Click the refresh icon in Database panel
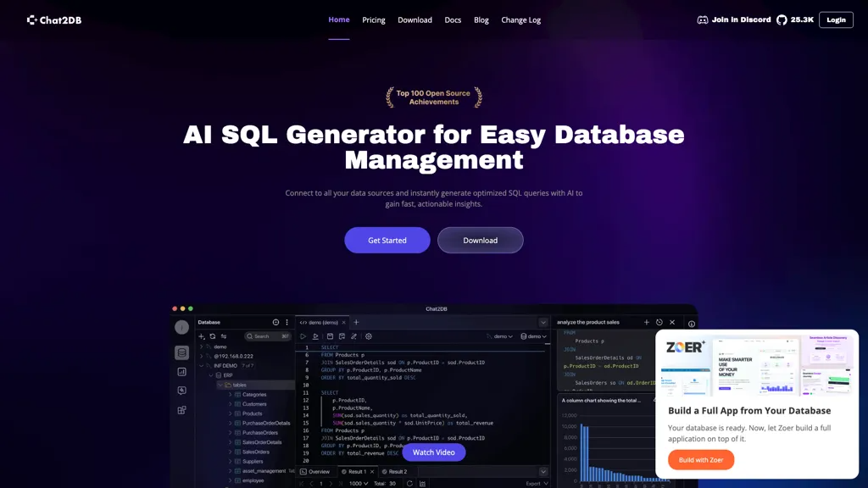This screenshot has width=868, height=488. pos(213,336)
